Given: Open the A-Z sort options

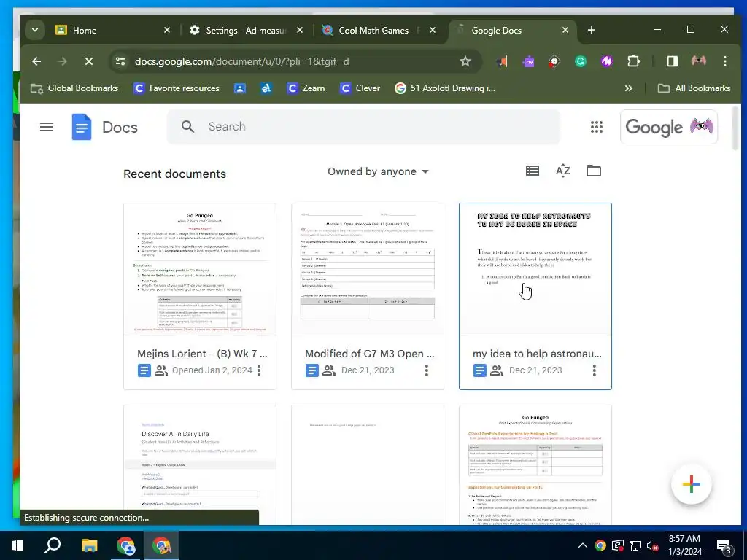Looking at the screenshot, I should [x=562, y=171].
